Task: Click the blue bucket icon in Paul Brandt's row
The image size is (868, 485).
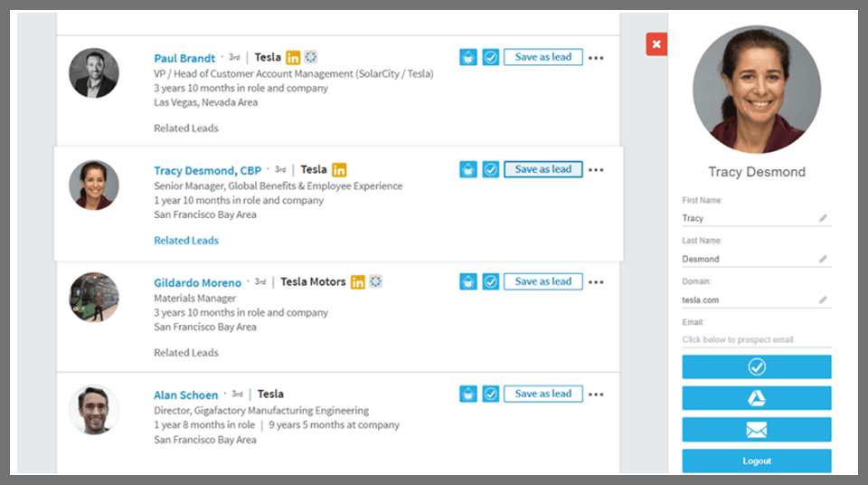Action: coord(468,57)
